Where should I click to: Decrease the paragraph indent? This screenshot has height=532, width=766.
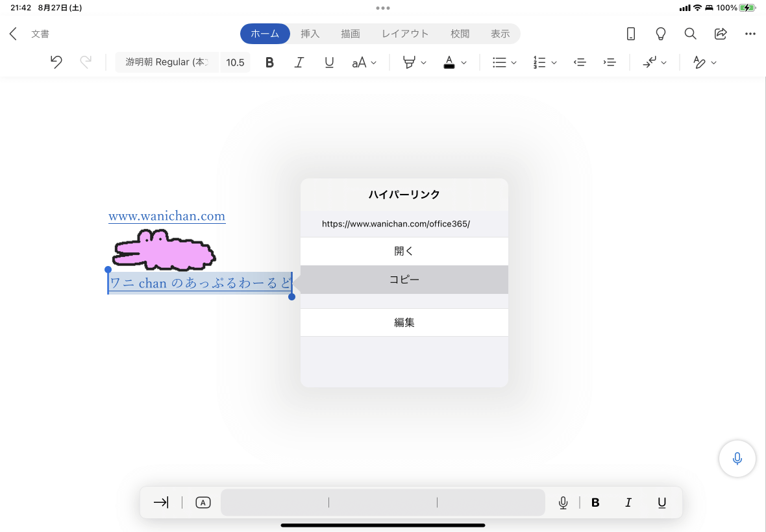click(x=580, y=62)
